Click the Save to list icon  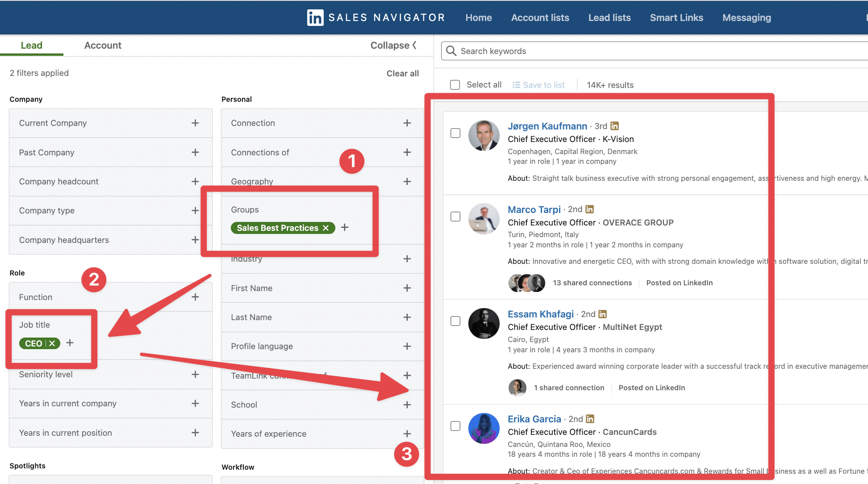pyautogui.click(x=516, y=85)
